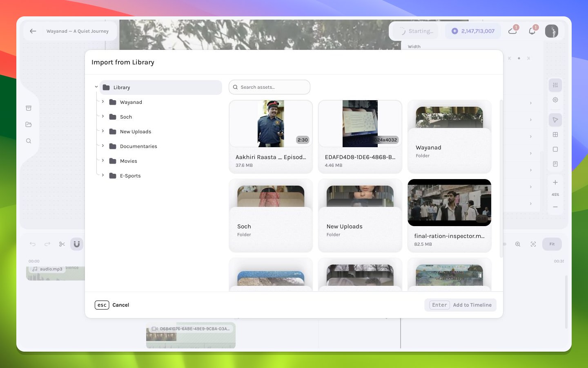The image size is (588, 368).
Task: Open the user profile avatar
Action: click(x=552, y=31)
